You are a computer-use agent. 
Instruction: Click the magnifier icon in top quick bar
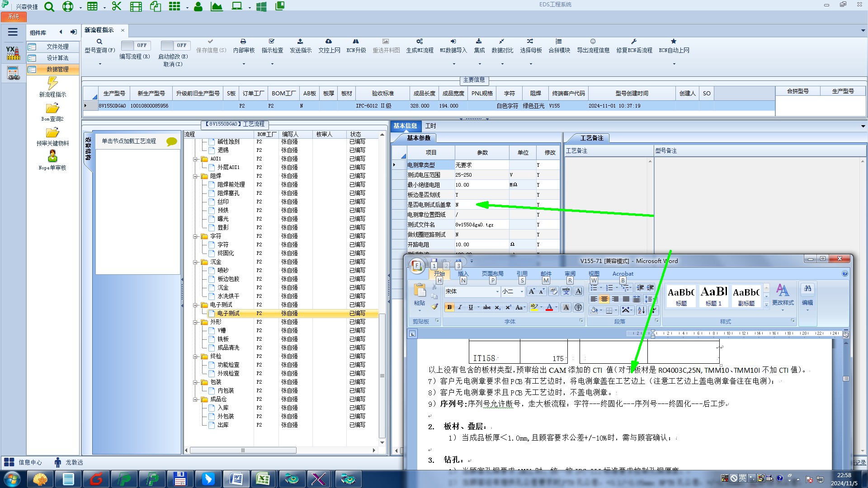pyautogui.click(x=49, y=6)
